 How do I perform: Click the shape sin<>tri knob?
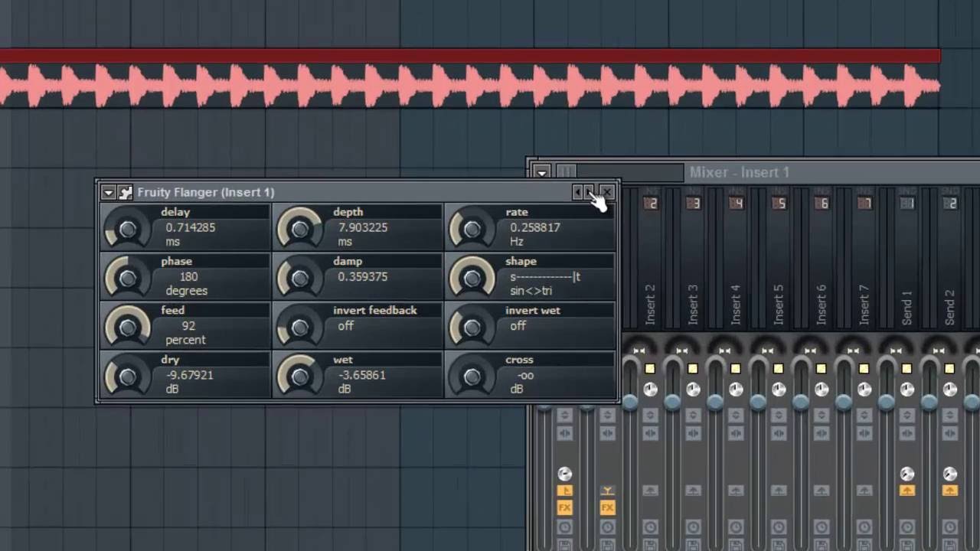tap(472, 277)
